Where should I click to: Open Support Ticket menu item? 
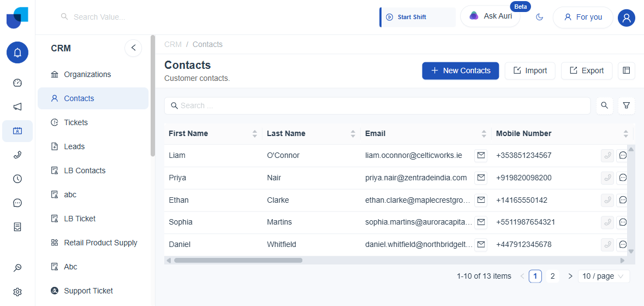point(93,291)
